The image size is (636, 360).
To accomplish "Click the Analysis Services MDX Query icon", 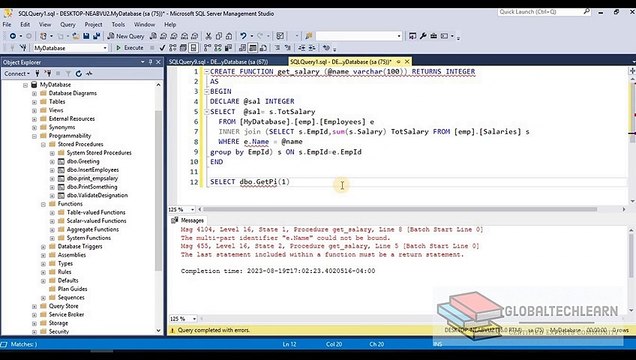I will point(163,36).
